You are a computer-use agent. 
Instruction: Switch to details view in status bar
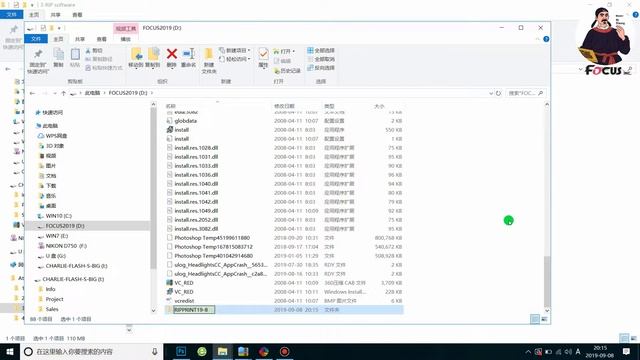(535, 319)
